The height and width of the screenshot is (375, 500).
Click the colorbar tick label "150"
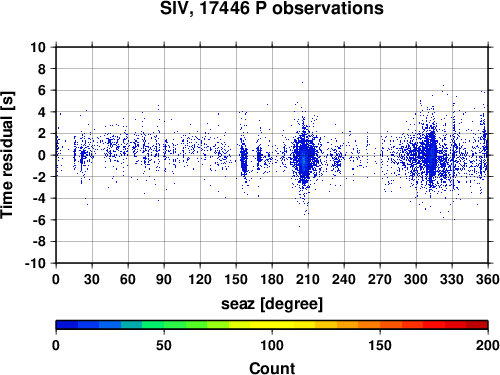(x=380, y=345)
